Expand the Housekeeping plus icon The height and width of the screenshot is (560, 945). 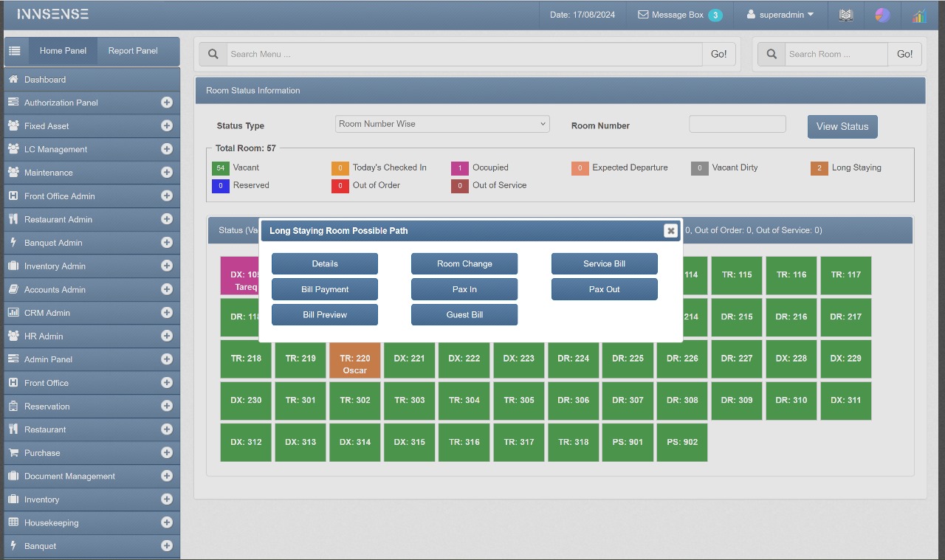(x=167, y=522)
